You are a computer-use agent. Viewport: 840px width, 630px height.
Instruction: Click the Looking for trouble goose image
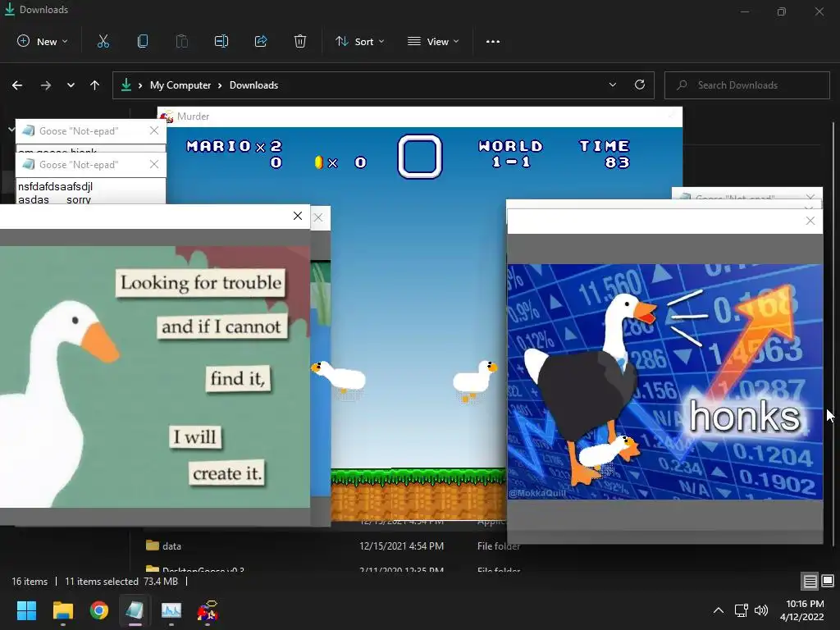click(155, 377)
